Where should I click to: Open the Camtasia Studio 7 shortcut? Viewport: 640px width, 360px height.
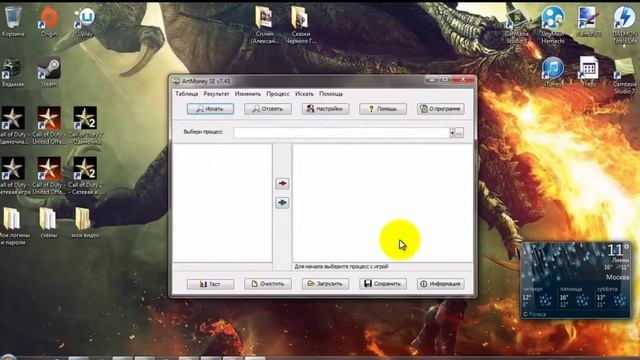click(624, 76)
